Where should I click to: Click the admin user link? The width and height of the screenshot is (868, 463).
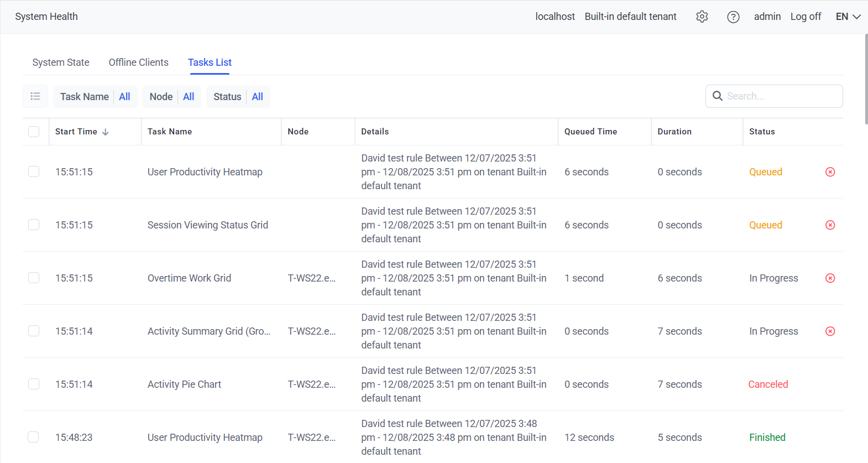click(767, 17)
